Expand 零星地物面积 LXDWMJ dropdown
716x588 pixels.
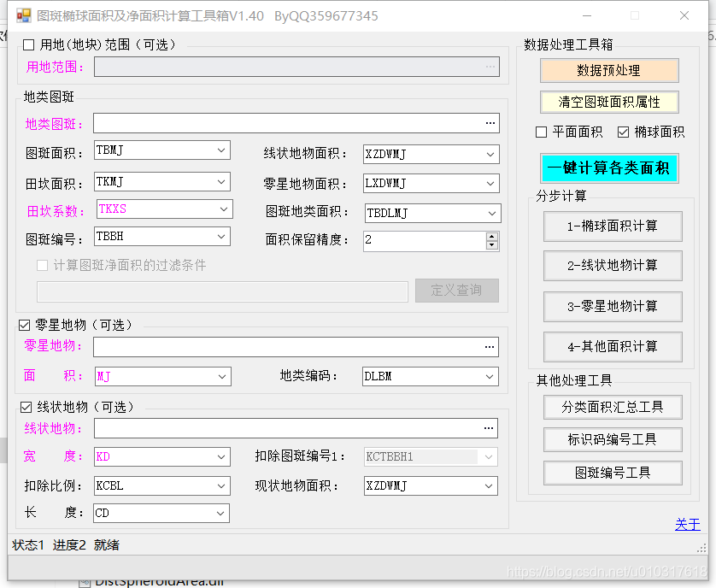(x=490, y=184)
